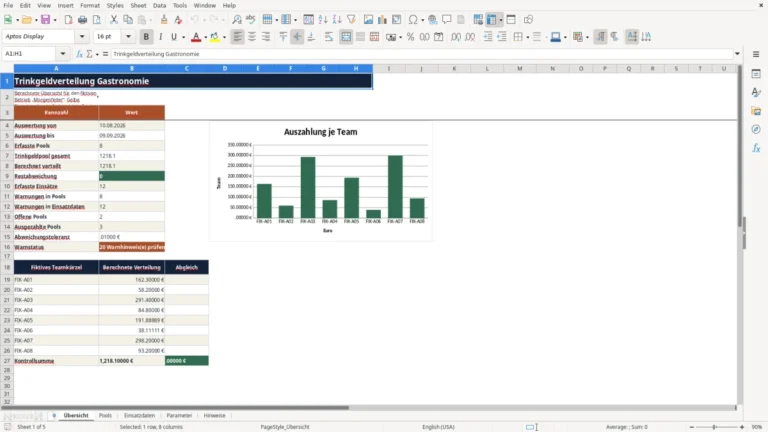The width and height of the screenshot is (768, 432).
Task: Expand the formula bar arrow
Action: click(x=737, y=54)
